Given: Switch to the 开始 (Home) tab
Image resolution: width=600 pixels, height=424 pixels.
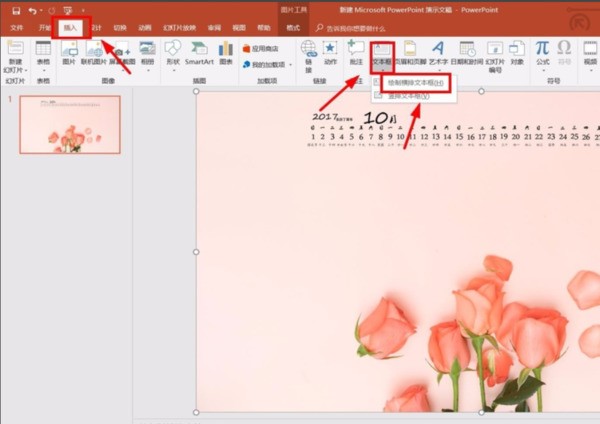Looking at the screenshot, I should (44, 28).
